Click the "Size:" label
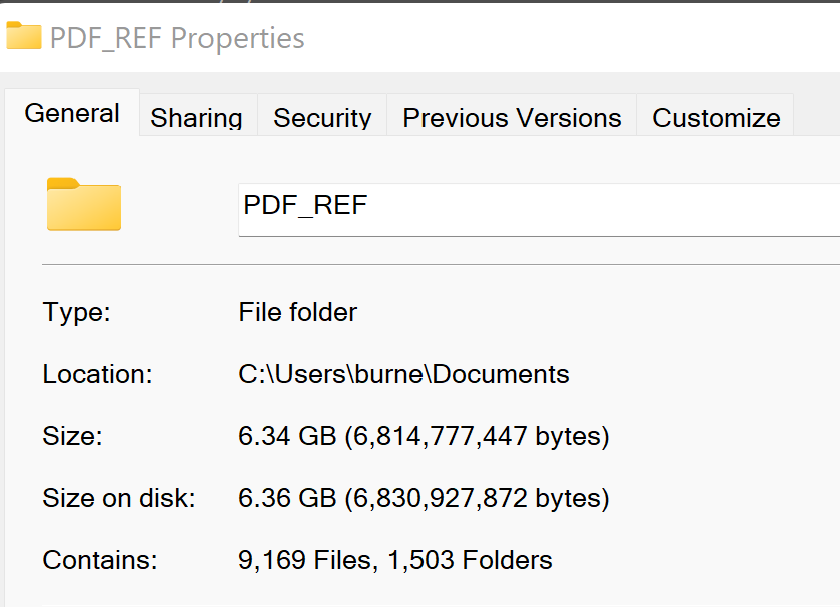The height and width of the screenshot is (607, 840). 72,436
